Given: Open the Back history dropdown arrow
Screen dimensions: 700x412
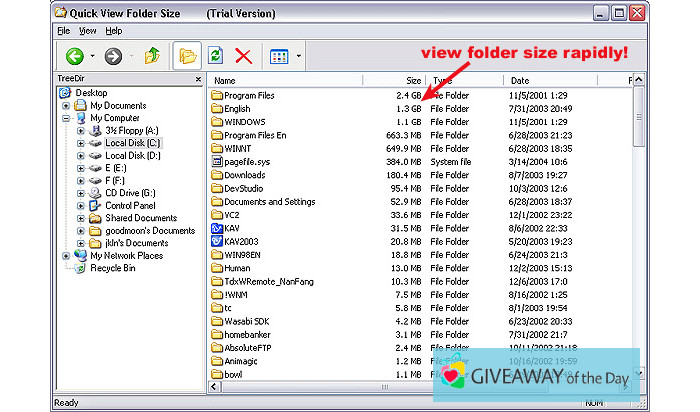Looking at the screenshot, I should (x=92, y=55).
